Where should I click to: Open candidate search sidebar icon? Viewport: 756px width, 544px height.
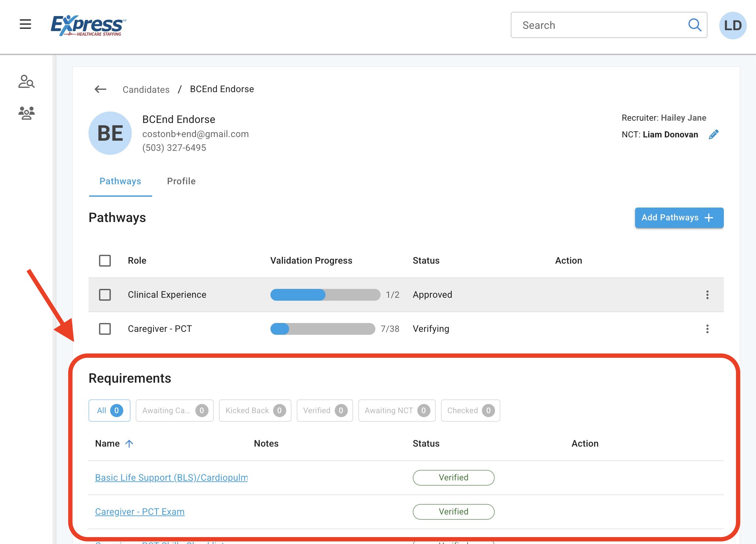coord(26,82)
